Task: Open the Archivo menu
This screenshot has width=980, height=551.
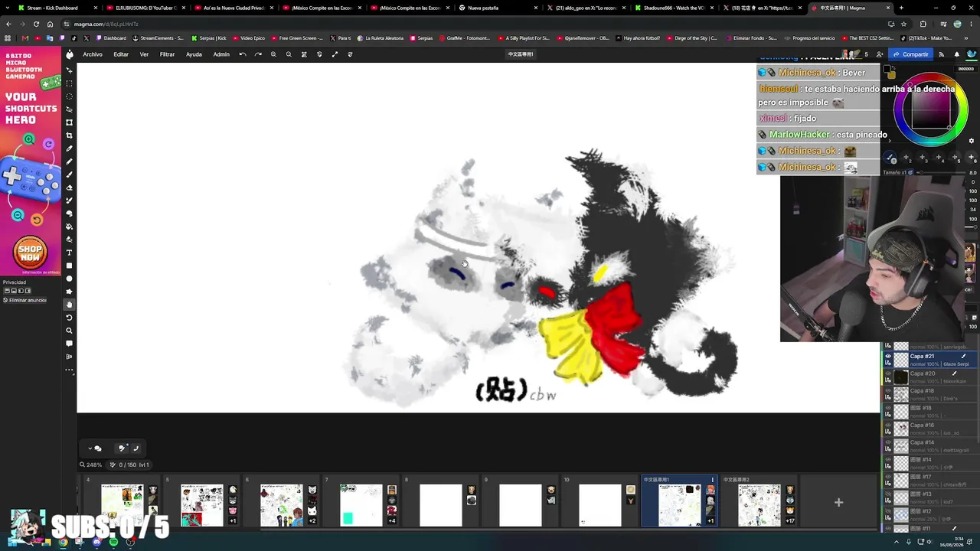Action: 93,54
